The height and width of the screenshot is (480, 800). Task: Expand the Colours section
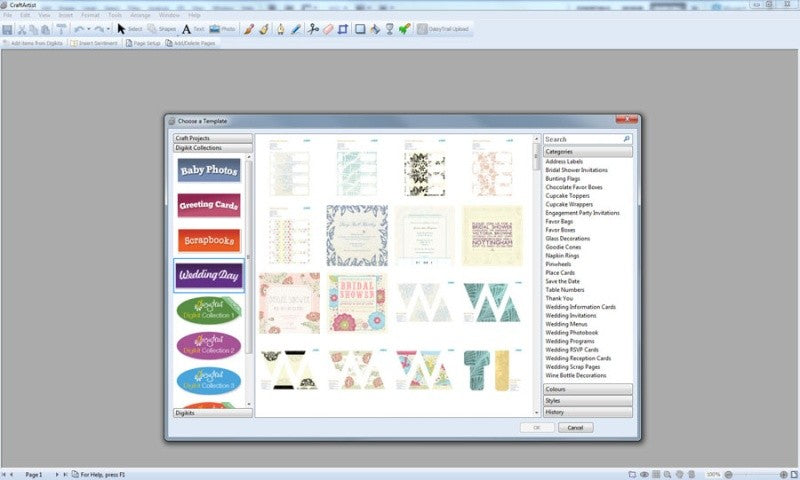tap(588, 389)
